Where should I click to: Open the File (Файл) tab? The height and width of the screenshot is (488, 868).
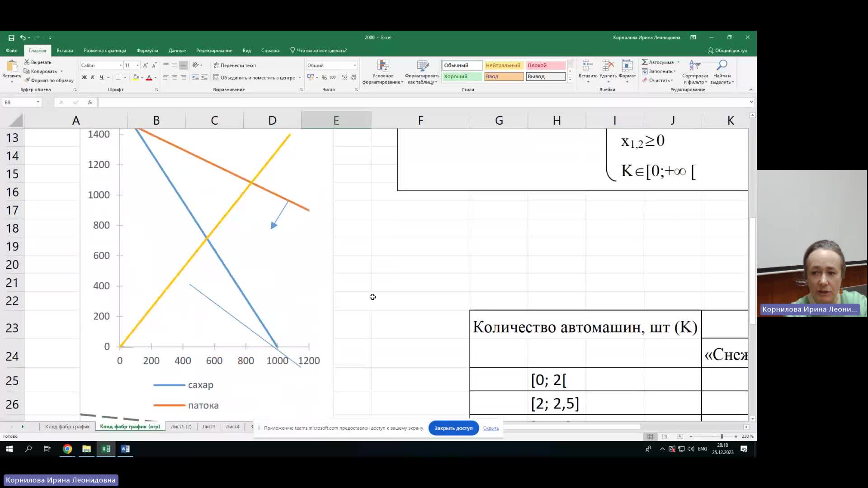point(12,50)
